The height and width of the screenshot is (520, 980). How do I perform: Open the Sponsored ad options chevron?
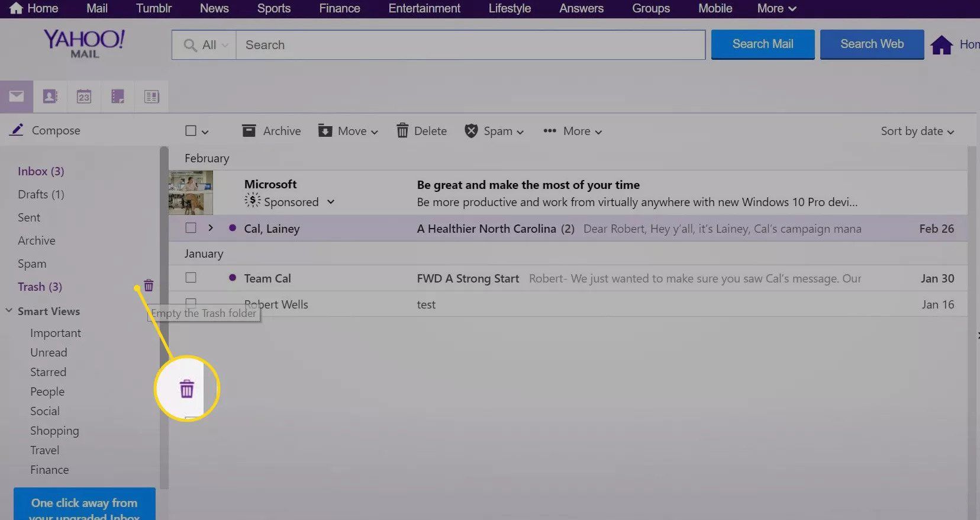(x=331, y=202)
